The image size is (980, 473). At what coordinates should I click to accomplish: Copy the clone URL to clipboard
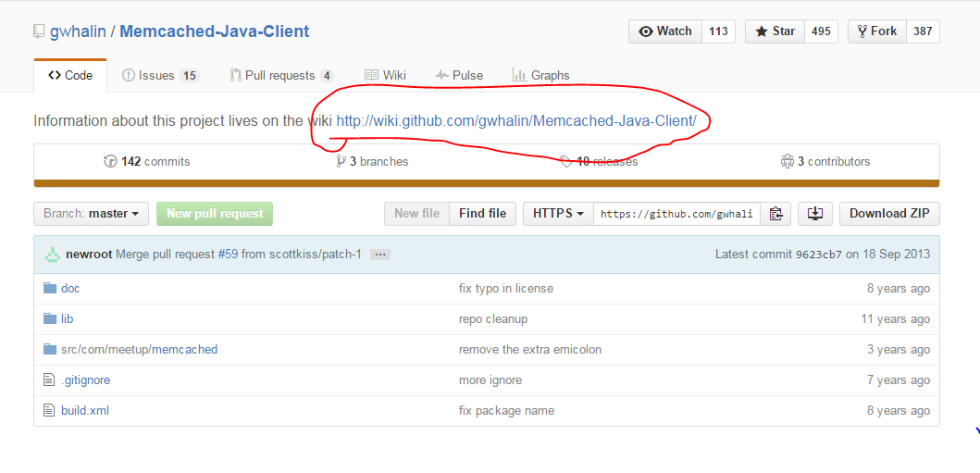coord(775,214)
